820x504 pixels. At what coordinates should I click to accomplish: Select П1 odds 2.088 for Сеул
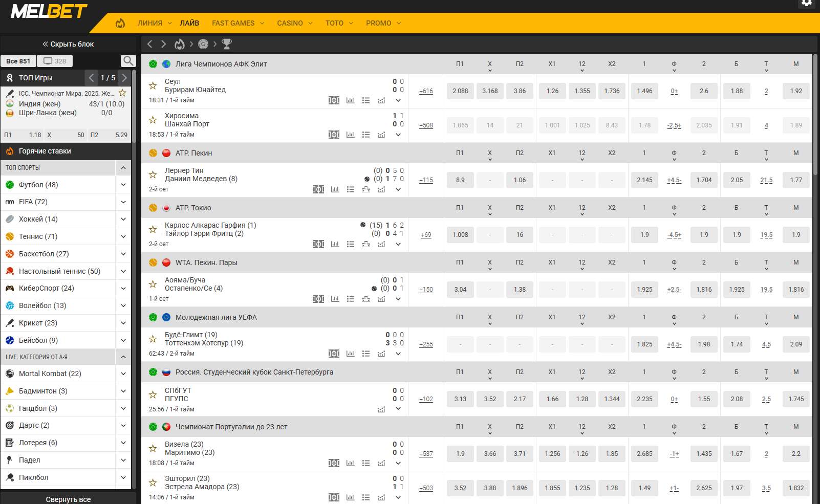point(460,91)
